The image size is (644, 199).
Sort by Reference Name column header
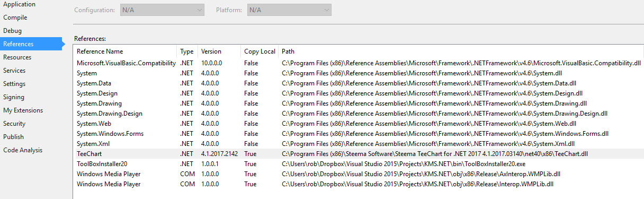tap(125, 51)
